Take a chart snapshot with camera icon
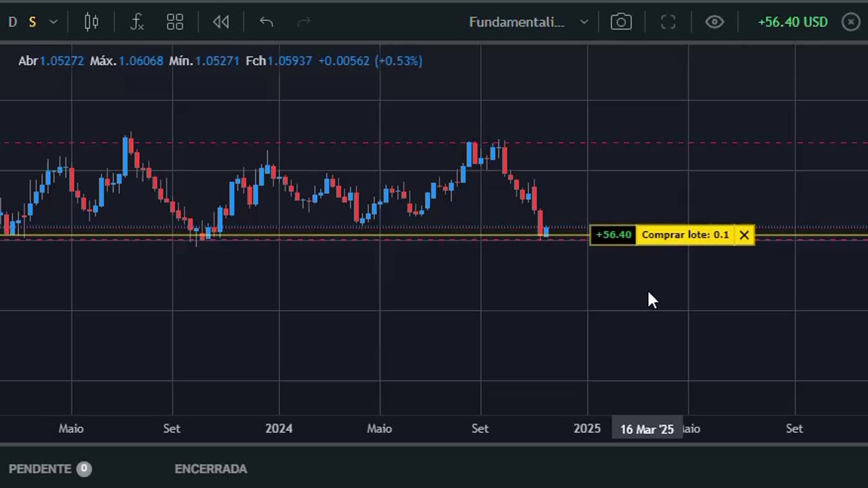Viewport: 868px width, 488px height. pyautogui.click(x=621, y=22)
